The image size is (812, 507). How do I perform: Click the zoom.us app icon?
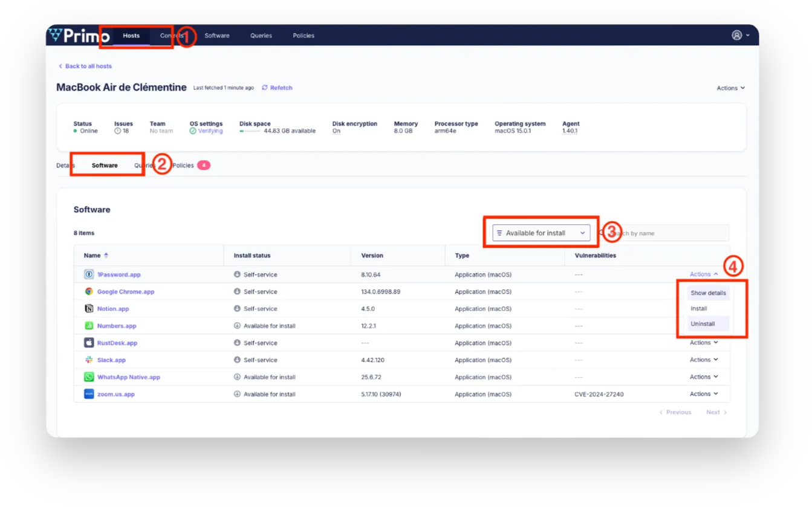tap(89, 394)
